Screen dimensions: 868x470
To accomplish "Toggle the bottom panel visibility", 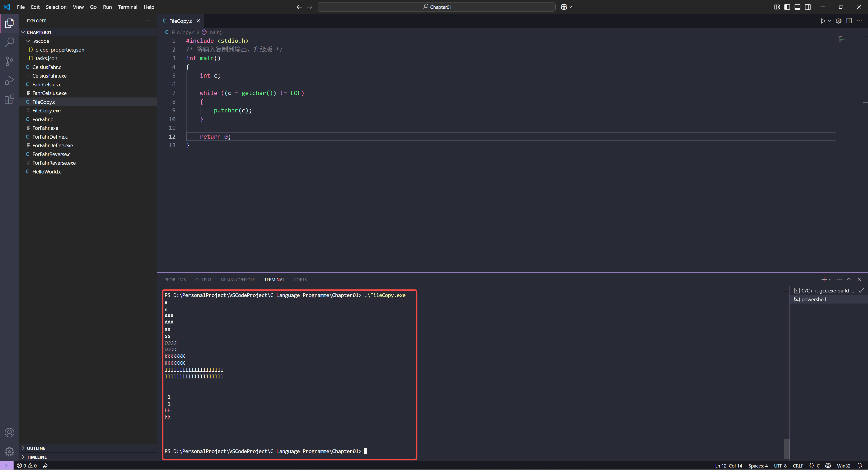I will pos(797,7).
